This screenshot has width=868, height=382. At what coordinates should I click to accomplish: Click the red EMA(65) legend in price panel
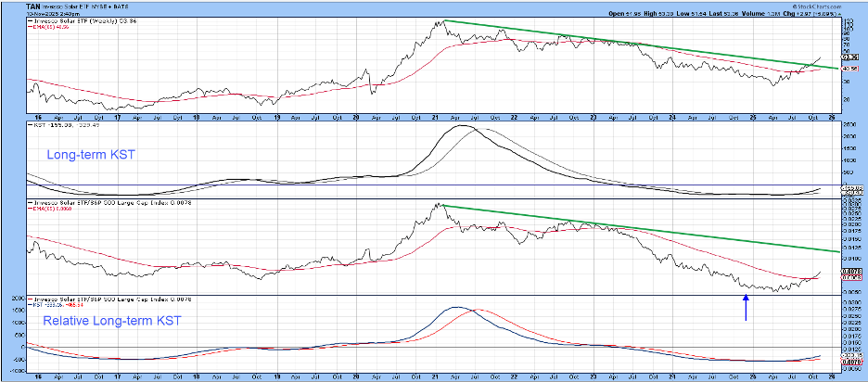[52, 28]
